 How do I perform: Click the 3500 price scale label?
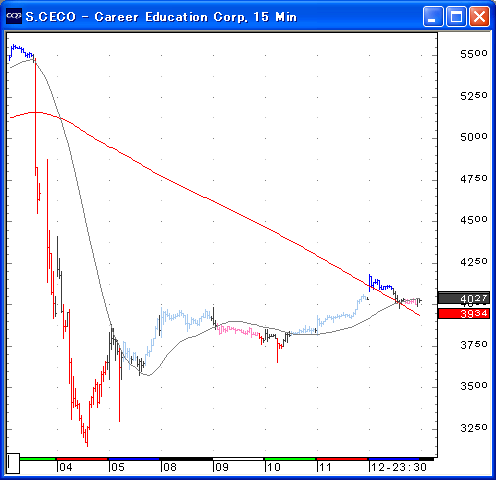pyautogui.click(x=474, y=386)
